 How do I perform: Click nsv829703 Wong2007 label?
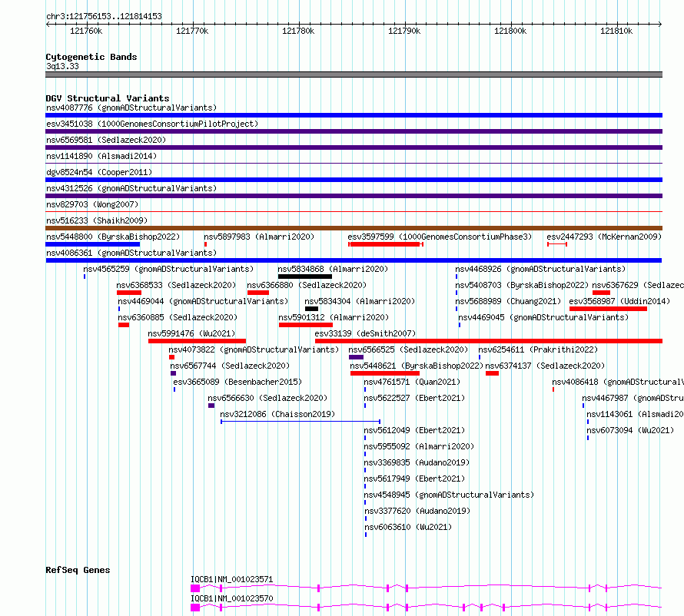click(x=92, y=204)
